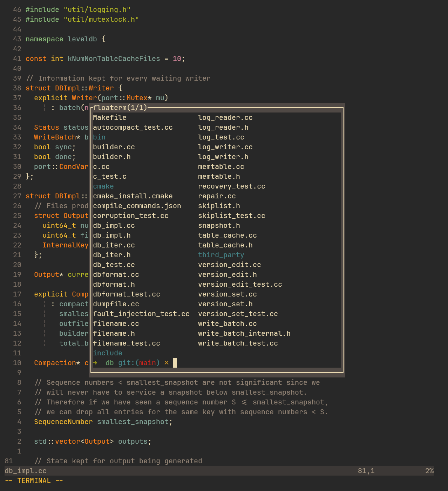Click the compile_commands.json entry
Image resolution: width=448 pixels, height=491 pixels.
click(x=137, y=206)
